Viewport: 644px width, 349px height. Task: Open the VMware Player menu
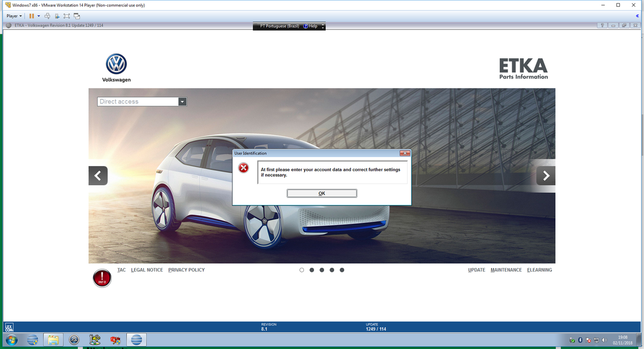click(x=14, y=16)
